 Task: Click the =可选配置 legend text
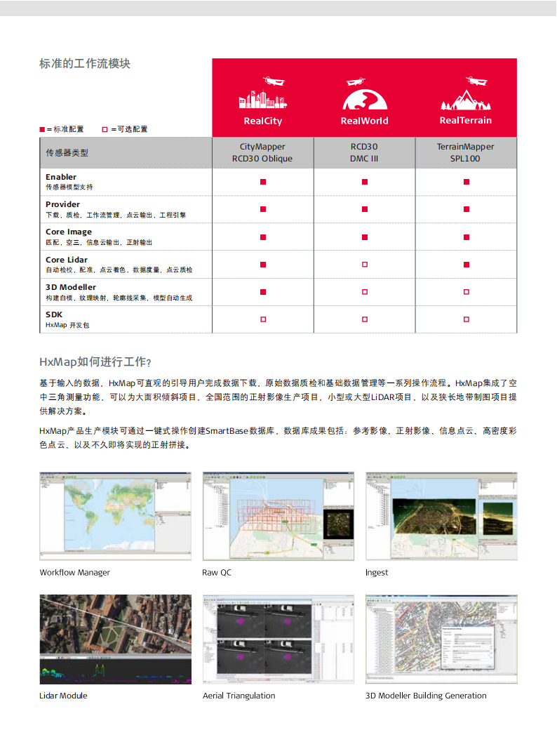[129, 129]
